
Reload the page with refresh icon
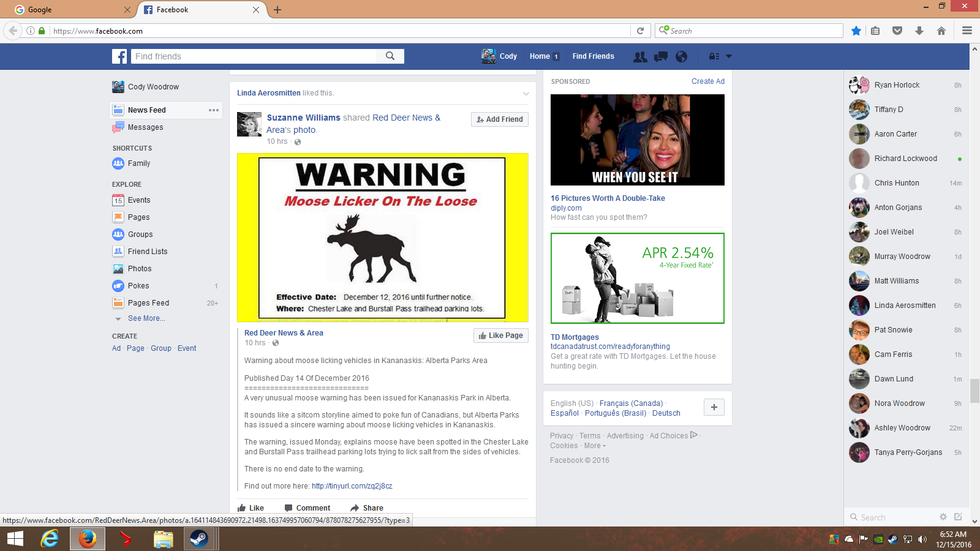(x=640, y=31)
